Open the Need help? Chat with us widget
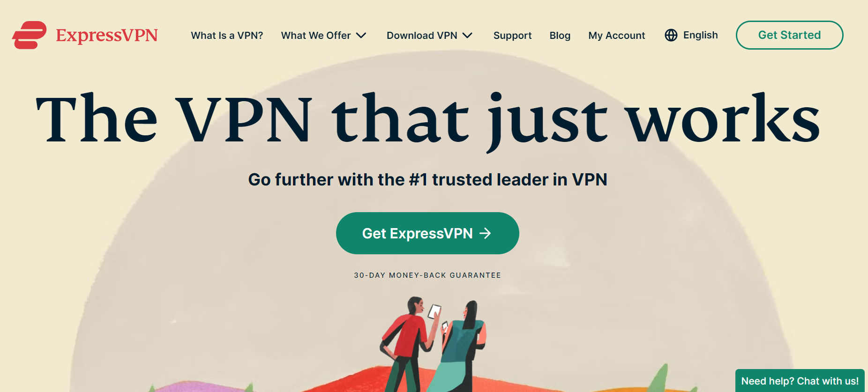This screenshot has height=392, width=868. (800, 381)
